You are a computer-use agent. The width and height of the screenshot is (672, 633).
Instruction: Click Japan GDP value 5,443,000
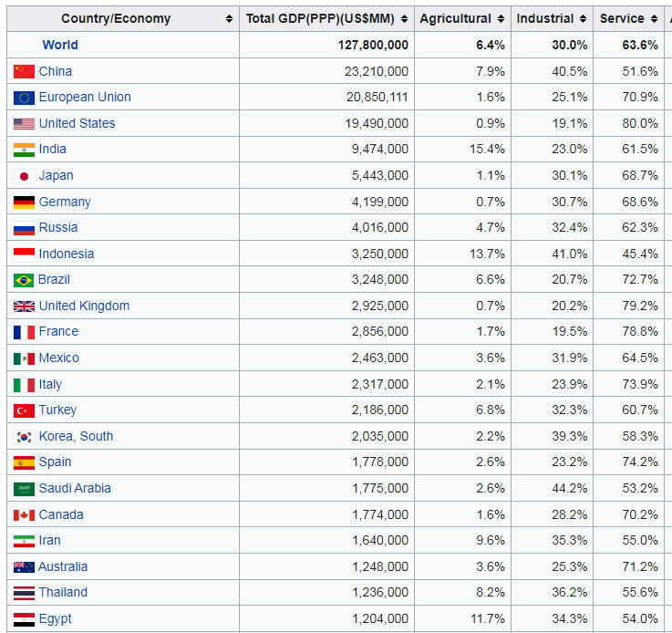380,176
